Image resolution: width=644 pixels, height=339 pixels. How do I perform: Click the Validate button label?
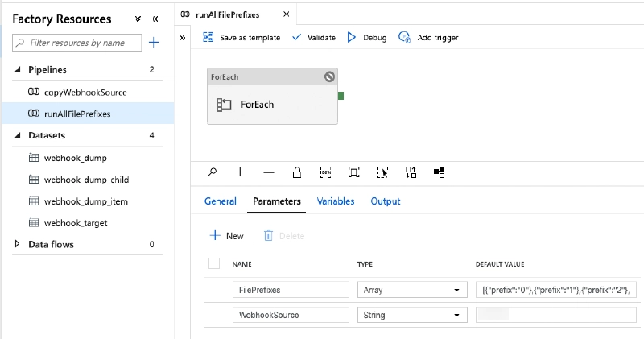tap(321, 37)
